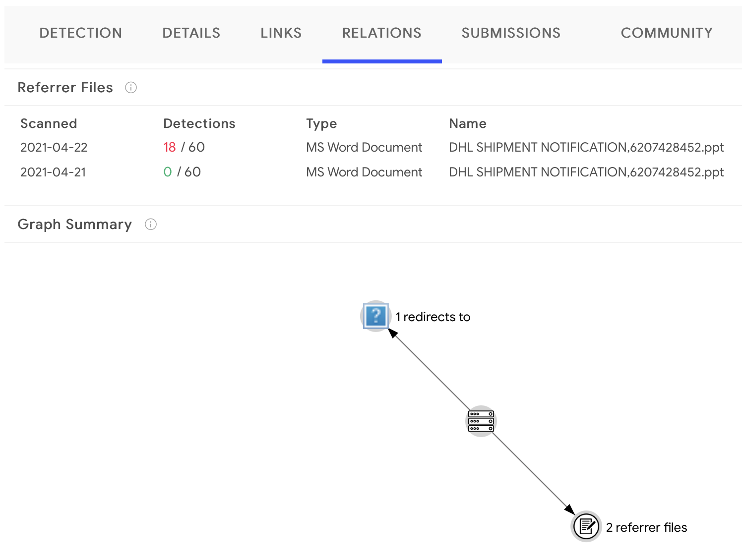Viewport: 742px width, 560px height.
Task: Select the RELATIONS tab
Action: pyautogui.click(x=381, y=33)
